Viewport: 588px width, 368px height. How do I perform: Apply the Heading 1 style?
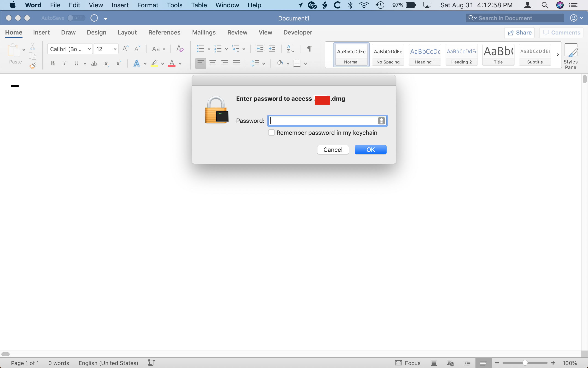[425, 55]
